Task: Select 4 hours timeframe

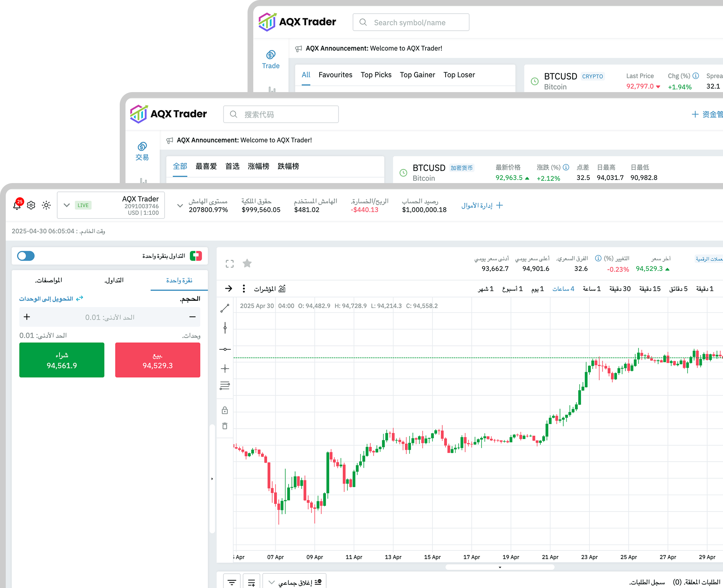Action: (563, 289)
